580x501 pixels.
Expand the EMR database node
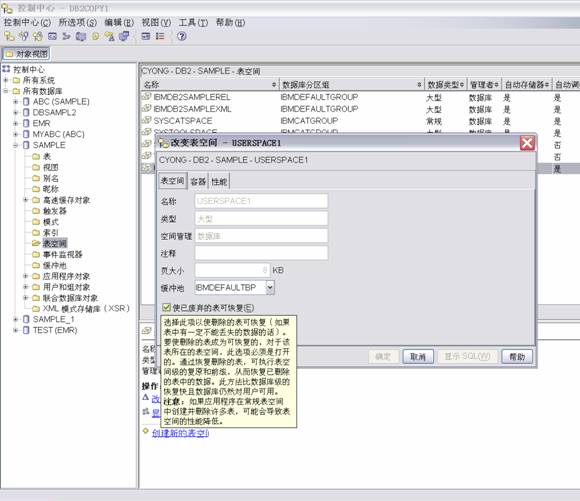[16, 123]
